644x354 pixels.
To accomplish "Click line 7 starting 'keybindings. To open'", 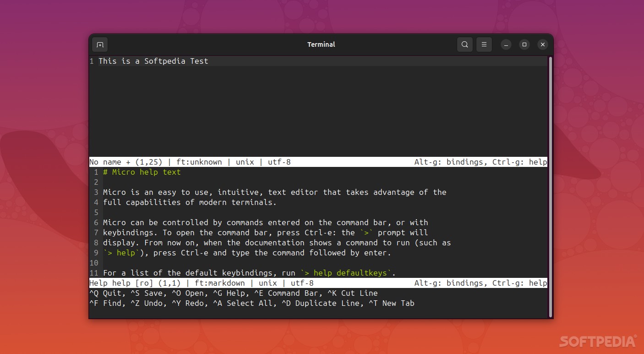I will pos(266,232).
